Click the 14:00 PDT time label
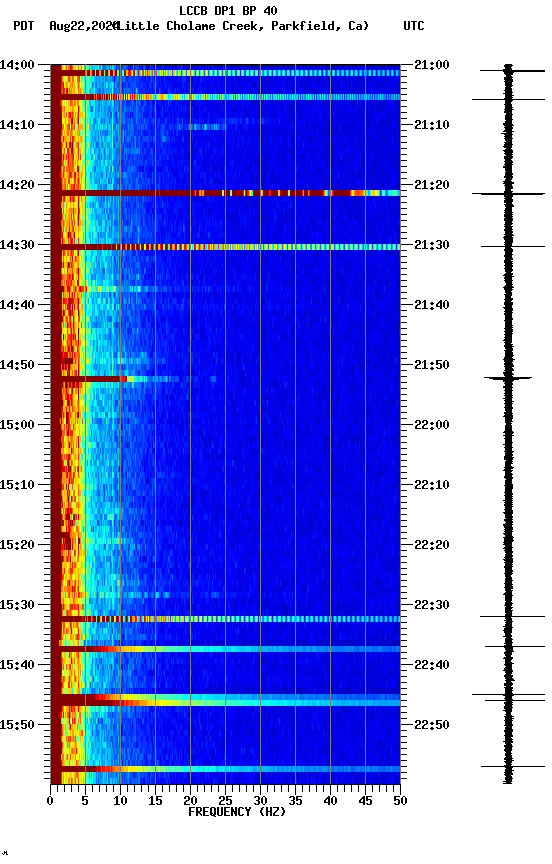 17,65
